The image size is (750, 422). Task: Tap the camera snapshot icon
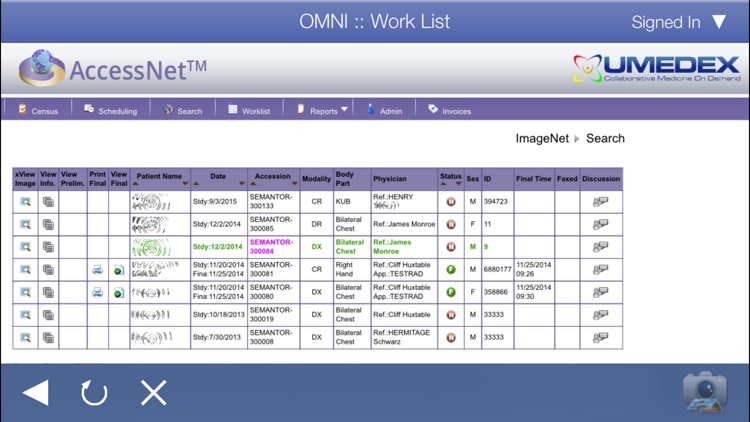pyautogui.click(x=705, y=392)
